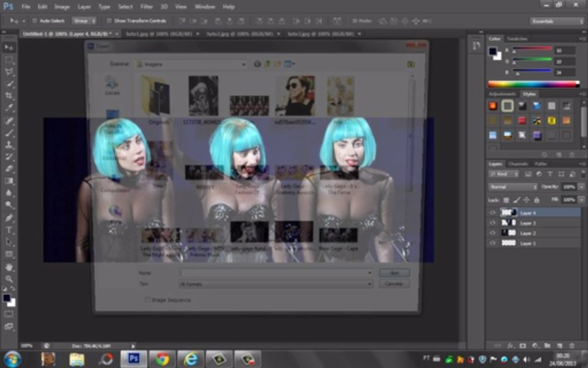Select the Quick Selection tool
This screenshot has width=588, height=368.
point(9,84)
